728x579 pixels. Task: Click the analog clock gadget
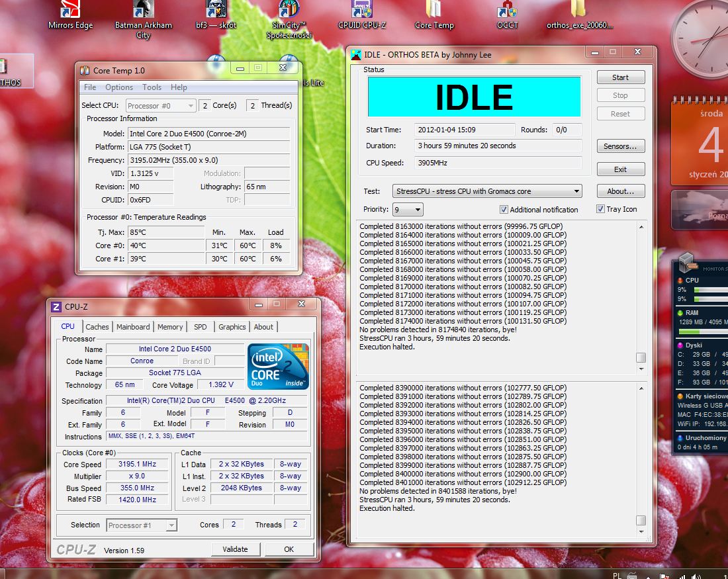click(701, 40)
